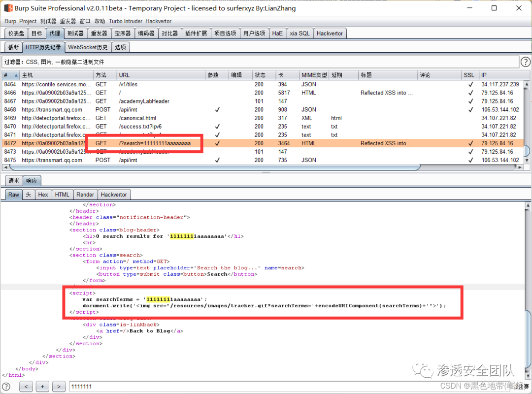The width and height of the screenshot is (532, 394).
Task: Select history row 8464 /v1/tiles
Action: click(263, 85)
